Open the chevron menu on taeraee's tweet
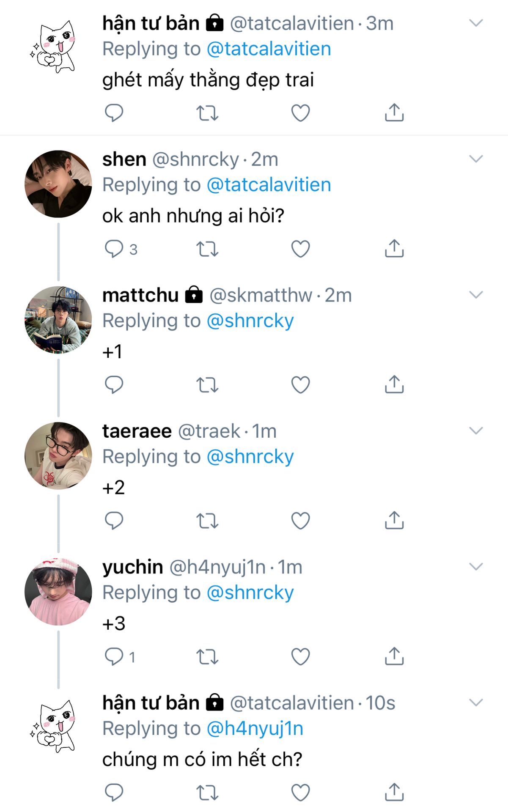 476,431
